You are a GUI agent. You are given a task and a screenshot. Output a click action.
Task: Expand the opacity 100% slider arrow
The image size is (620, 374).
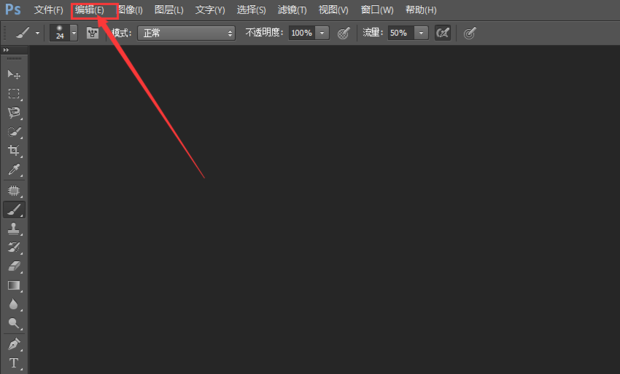click(322, 33)
